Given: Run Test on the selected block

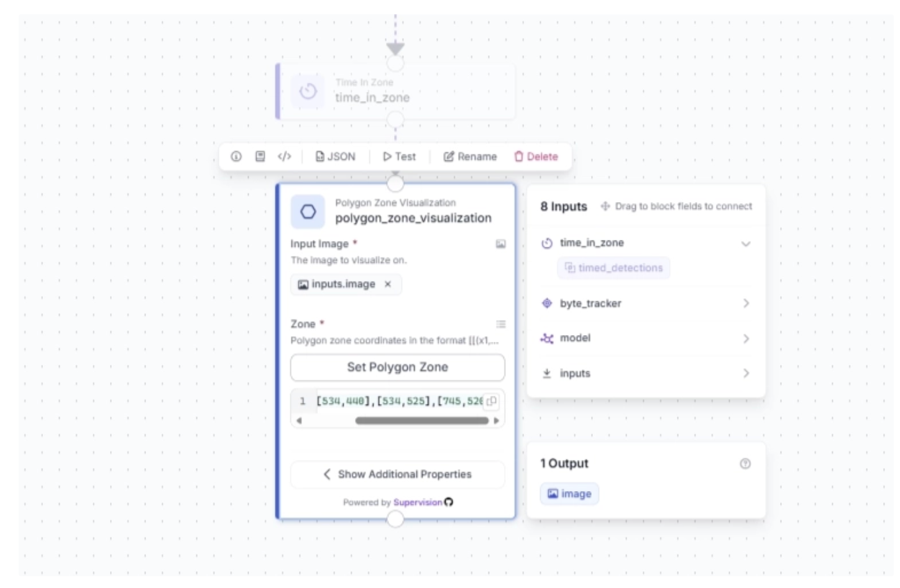Looking at the screenshot, I should (x=399, y=157).
